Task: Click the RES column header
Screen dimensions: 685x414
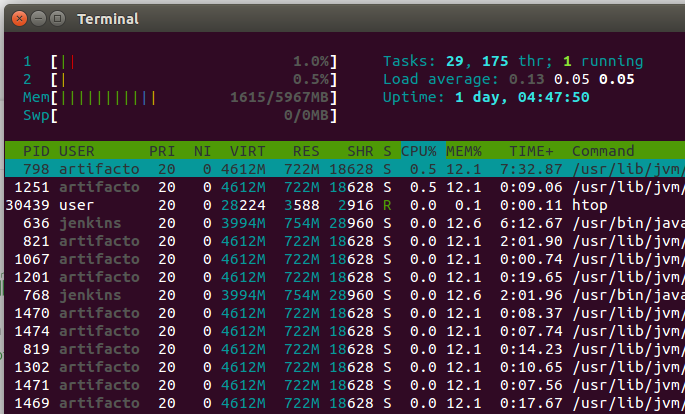Action: 305,150
